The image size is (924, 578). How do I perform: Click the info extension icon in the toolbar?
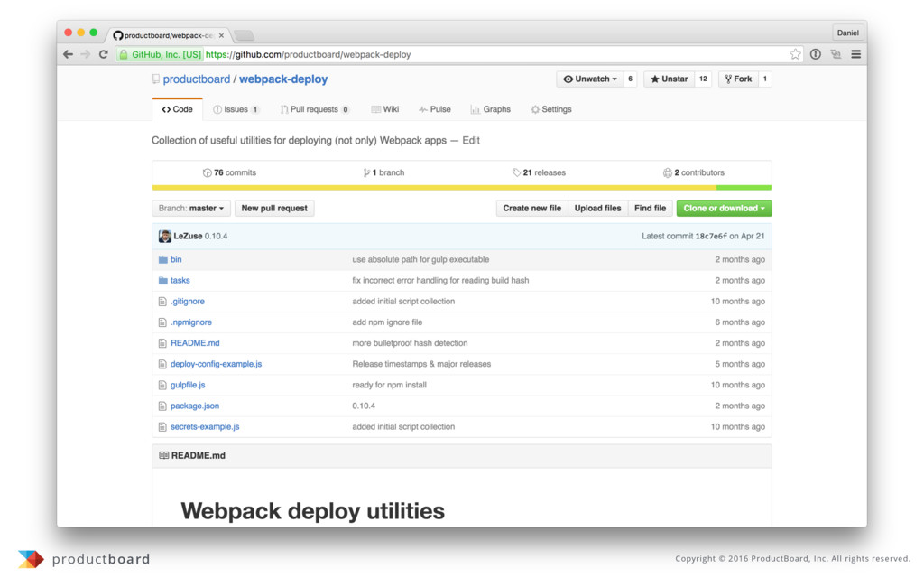pyautogui.click(x=816, y=54)
